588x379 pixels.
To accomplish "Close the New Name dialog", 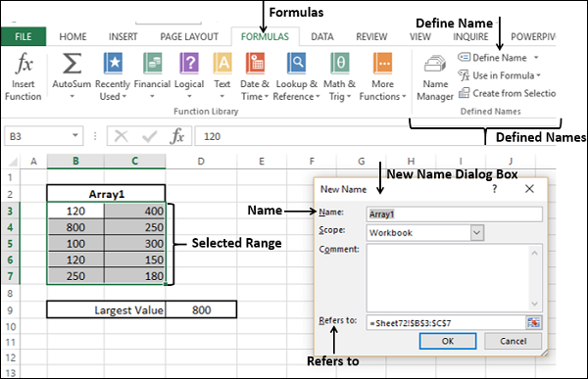I will pyautogui.click(x=529, y=189).
